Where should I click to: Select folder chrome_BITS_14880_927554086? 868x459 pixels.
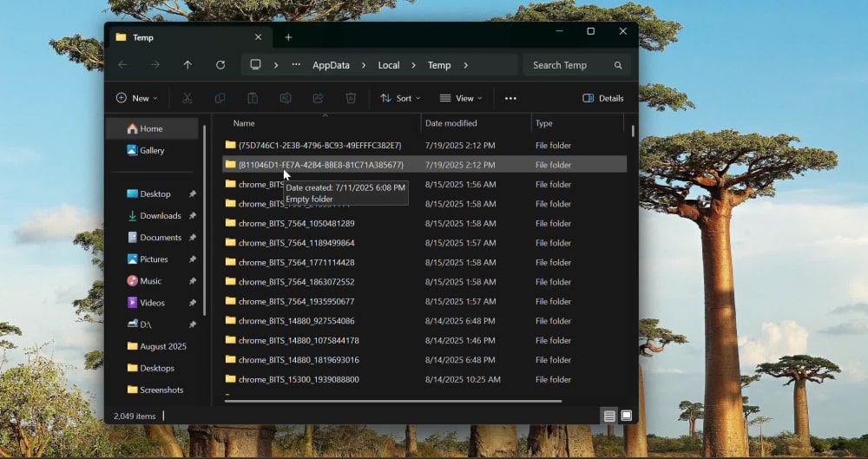(x=424, y=320)
